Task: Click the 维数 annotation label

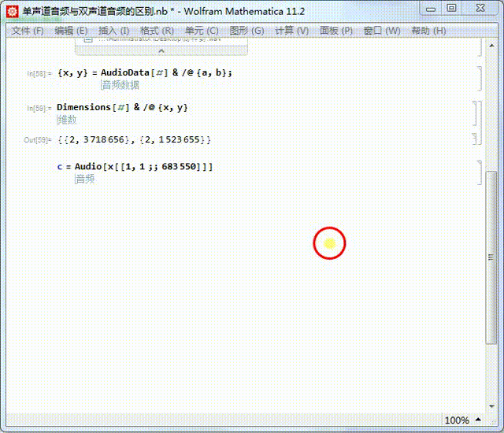Action: click(x=67, y=120)
